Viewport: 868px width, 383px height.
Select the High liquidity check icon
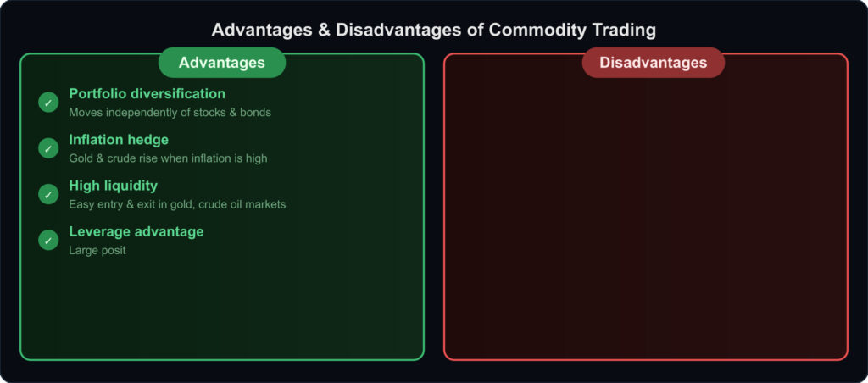click(x=48, y=194)
